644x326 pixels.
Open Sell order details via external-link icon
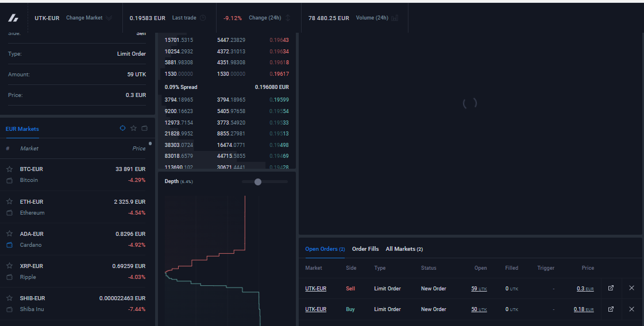click(611, 288)
